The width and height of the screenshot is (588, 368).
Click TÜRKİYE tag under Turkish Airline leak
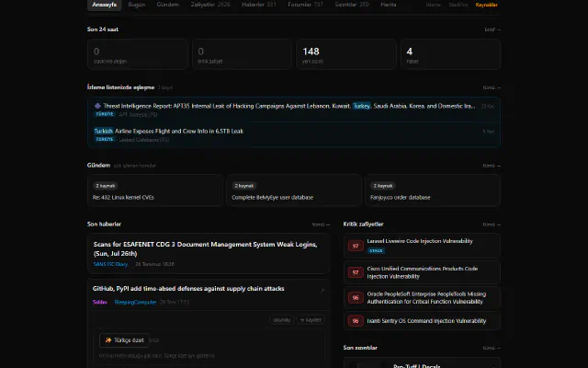tap(104, 139)
